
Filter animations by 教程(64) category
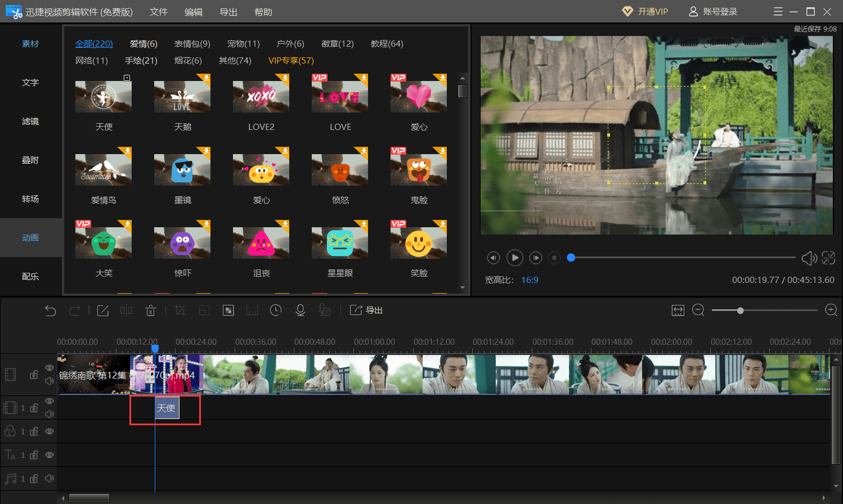point(387,44)
